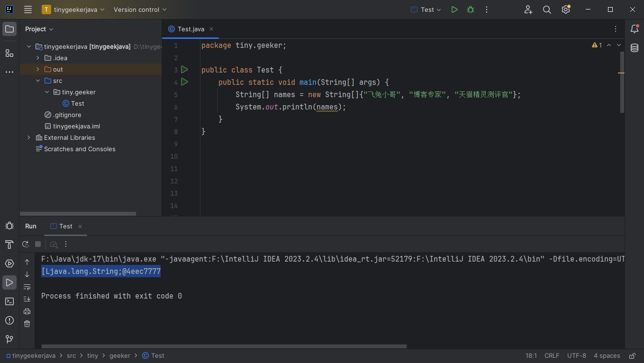Toggle scroll to end of console
The image size is (644, 363).
[x=27, y=299]
